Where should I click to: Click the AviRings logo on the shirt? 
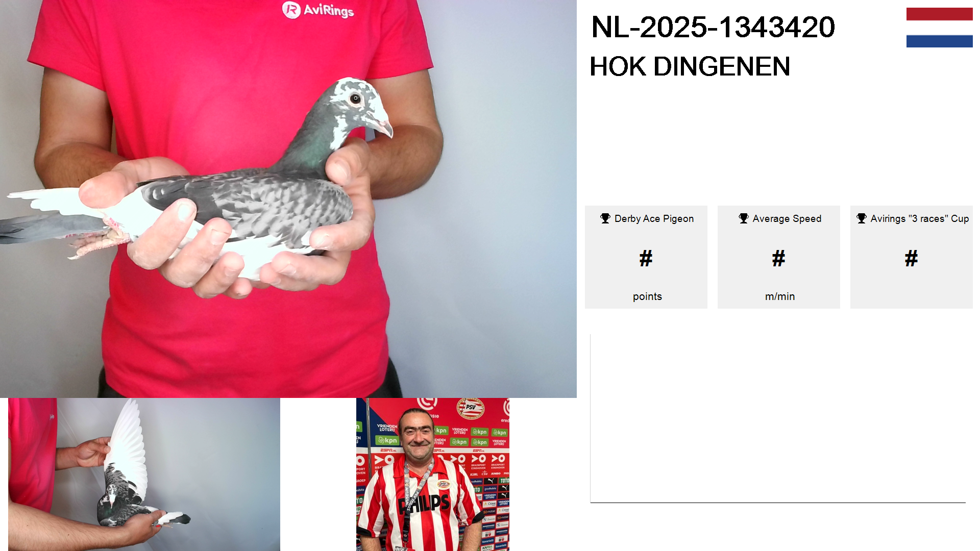click(318, 10)
